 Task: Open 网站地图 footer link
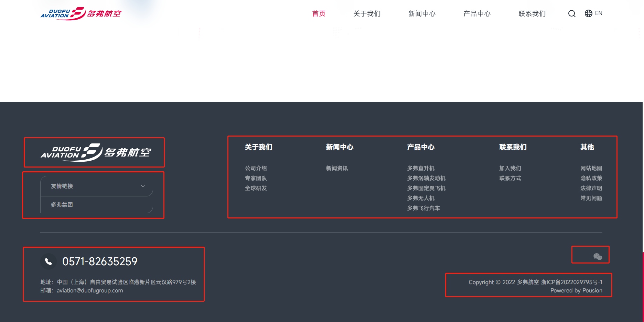(x=591, y=168)
